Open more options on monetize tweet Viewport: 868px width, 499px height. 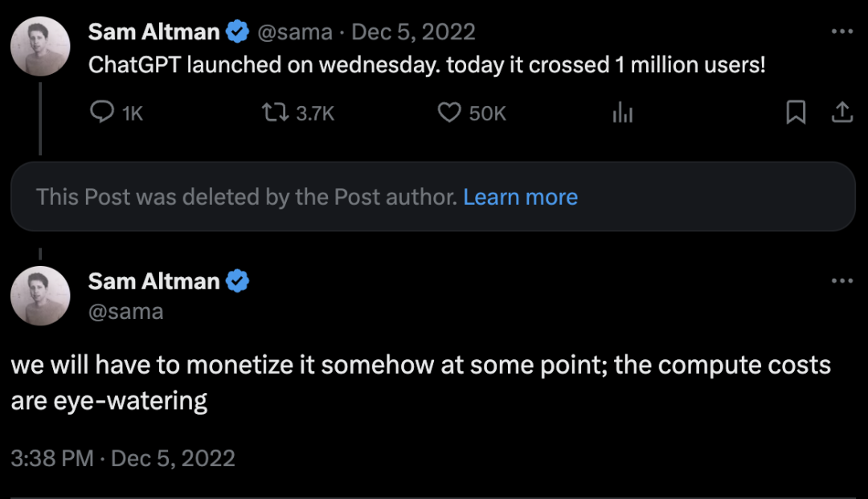(x=841, y=281)
